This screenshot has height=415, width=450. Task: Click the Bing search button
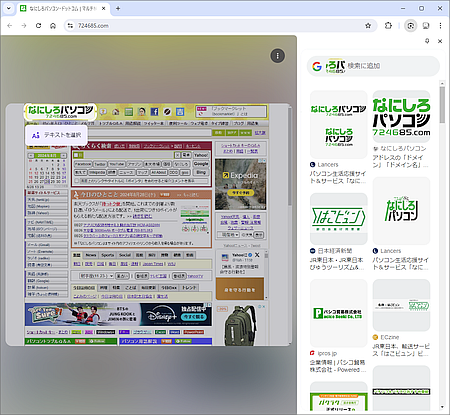click(201, 172)
